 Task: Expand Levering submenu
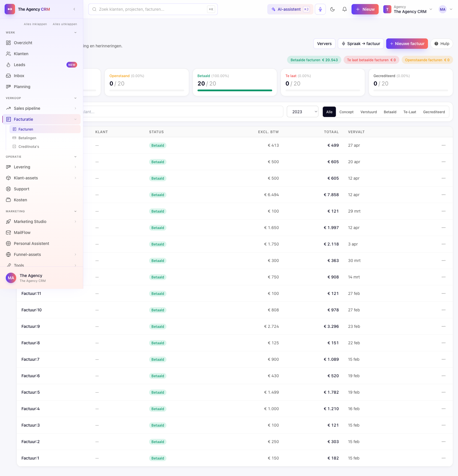(x=75, y=167)
